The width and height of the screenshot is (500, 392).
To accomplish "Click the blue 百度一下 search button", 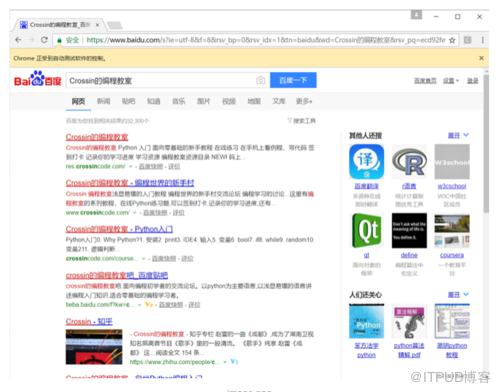I will click(x=293, y=80).
